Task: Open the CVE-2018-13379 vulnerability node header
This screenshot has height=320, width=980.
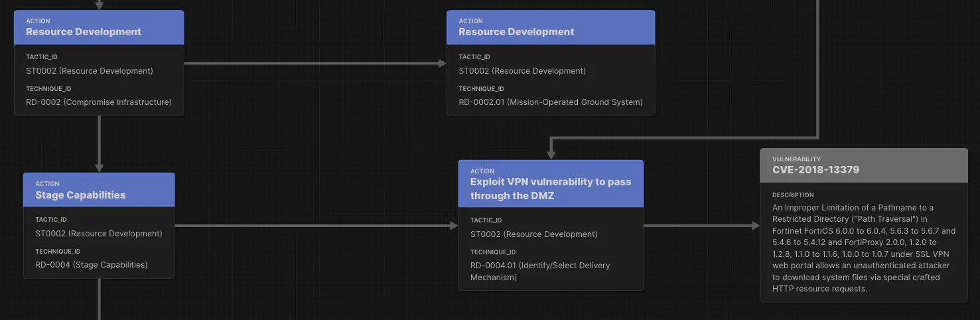Action: pos(864,165)
